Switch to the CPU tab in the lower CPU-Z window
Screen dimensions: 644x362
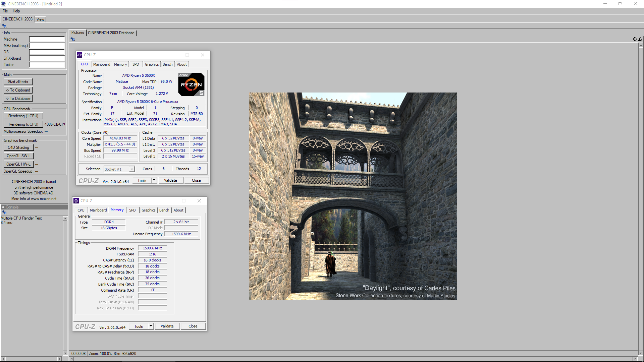tap(81, 210)
